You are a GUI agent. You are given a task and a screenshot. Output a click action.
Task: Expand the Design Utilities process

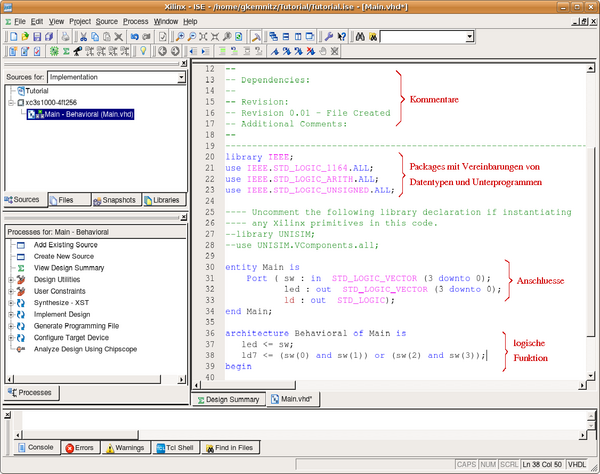(11, 280)
